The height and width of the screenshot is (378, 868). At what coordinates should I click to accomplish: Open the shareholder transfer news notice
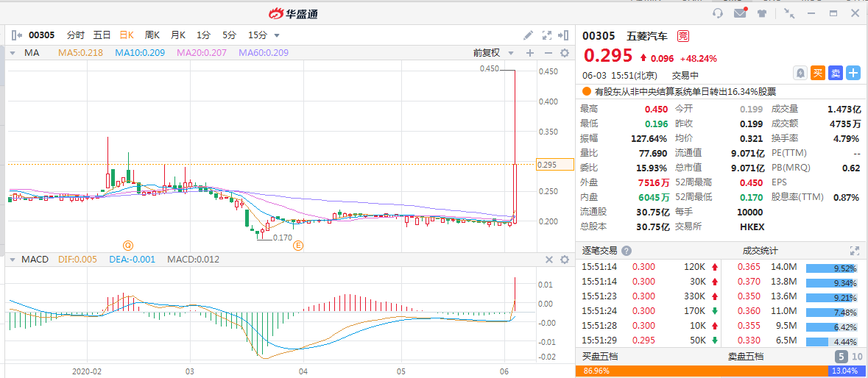(x=685, y=92)
